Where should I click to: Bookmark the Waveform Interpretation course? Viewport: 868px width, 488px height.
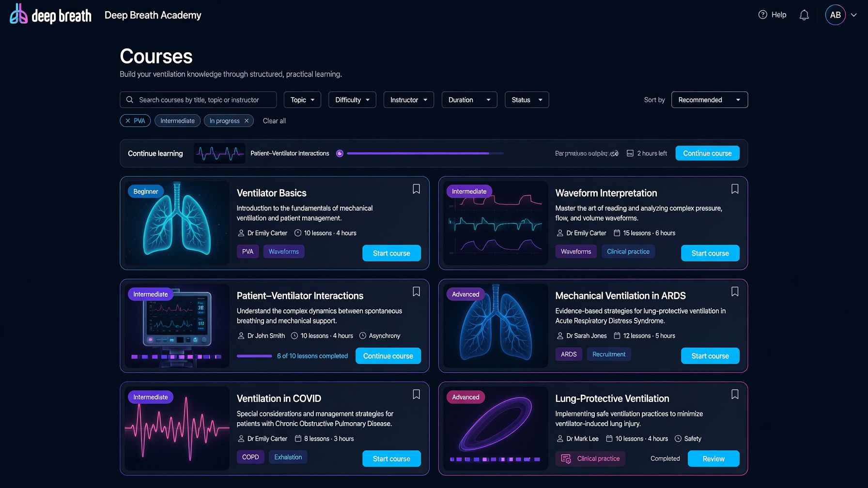tap(735, 189)
